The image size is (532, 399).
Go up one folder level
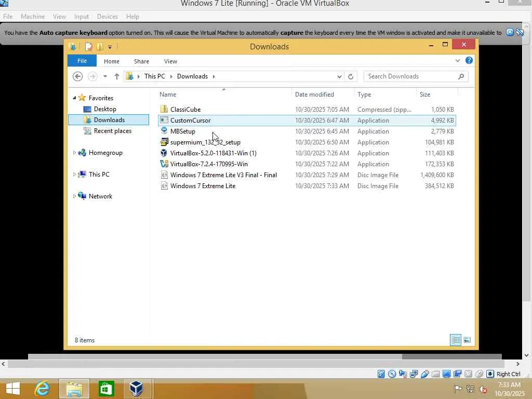point(117,76)
